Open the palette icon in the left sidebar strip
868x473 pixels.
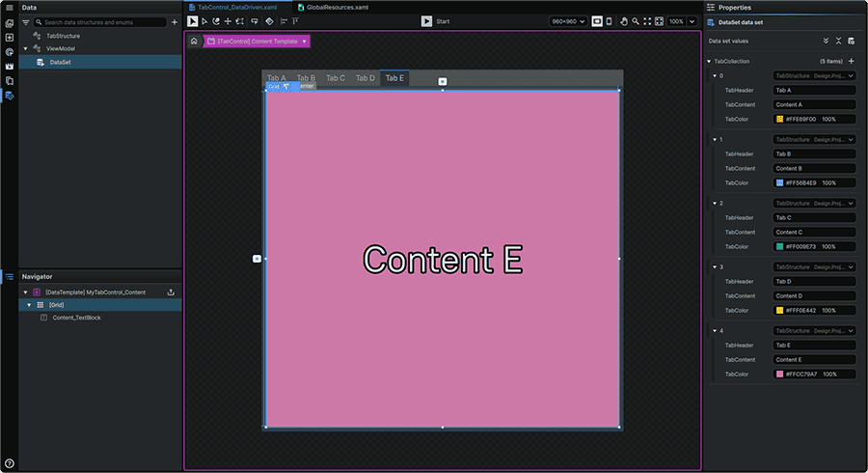[x=9, y=52]
